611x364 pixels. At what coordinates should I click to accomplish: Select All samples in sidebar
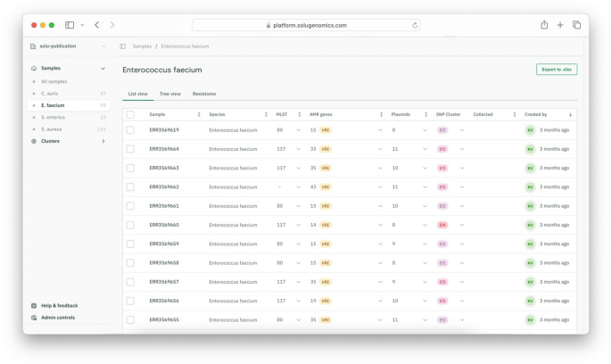click(54, 81)
